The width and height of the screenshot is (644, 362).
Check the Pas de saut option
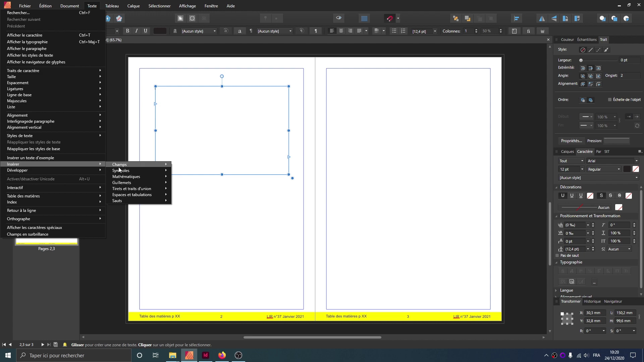(x=557, y=256)
